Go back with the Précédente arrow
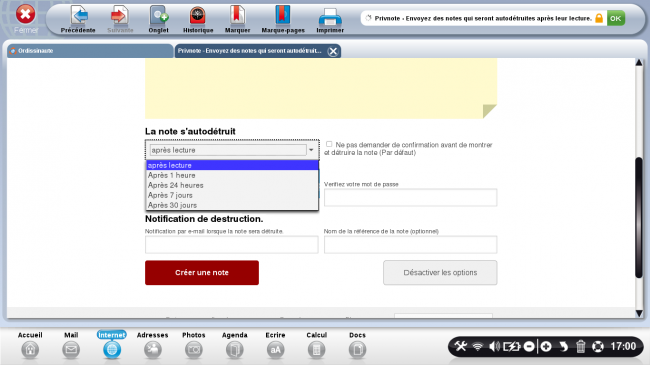The image size is (650, 365). 78,16
